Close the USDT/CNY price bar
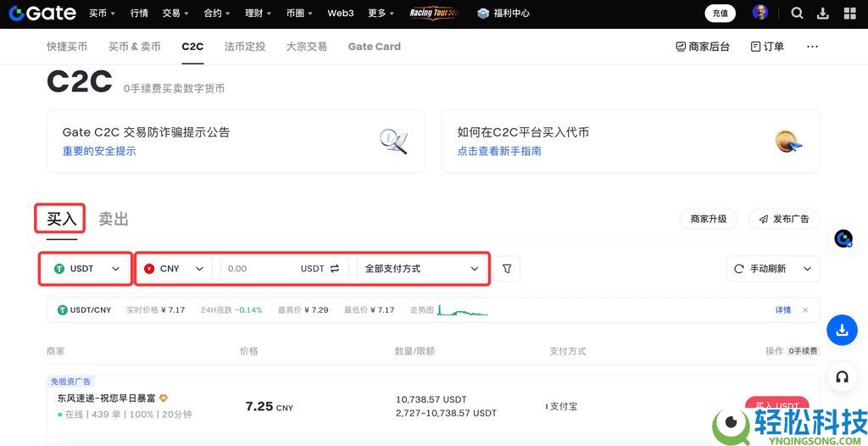Screen dimensions: 868x446 (805, 310)
